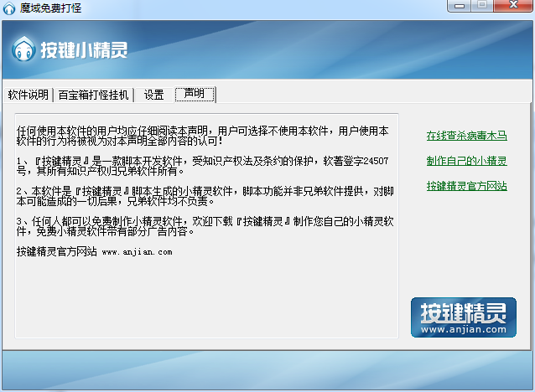Click statement paragraph 2 about 兄弟软件 responsibility
The width and height of the screenshot is (535, 392).
(205, 196)
